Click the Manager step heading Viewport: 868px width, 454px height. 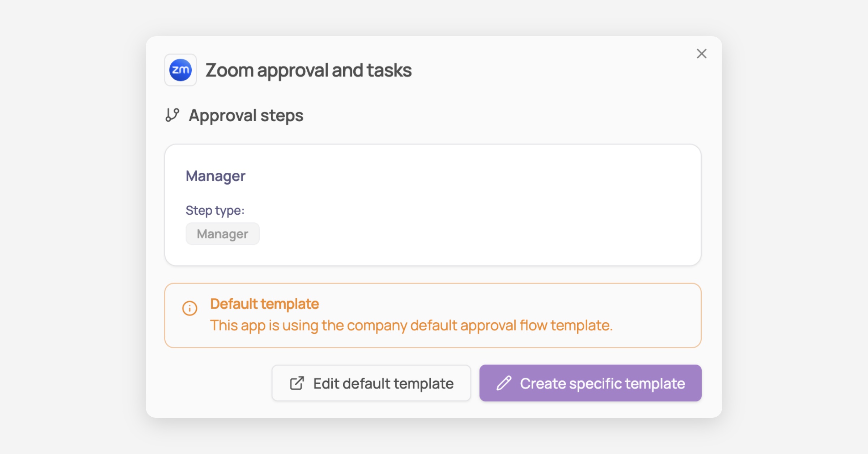pyautogui.click(x=216, y=176)
